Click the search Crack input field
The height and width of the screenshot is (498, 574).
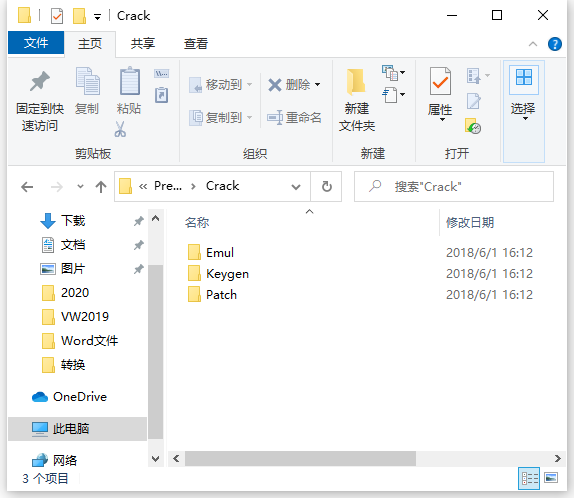(x=454, y=187)
